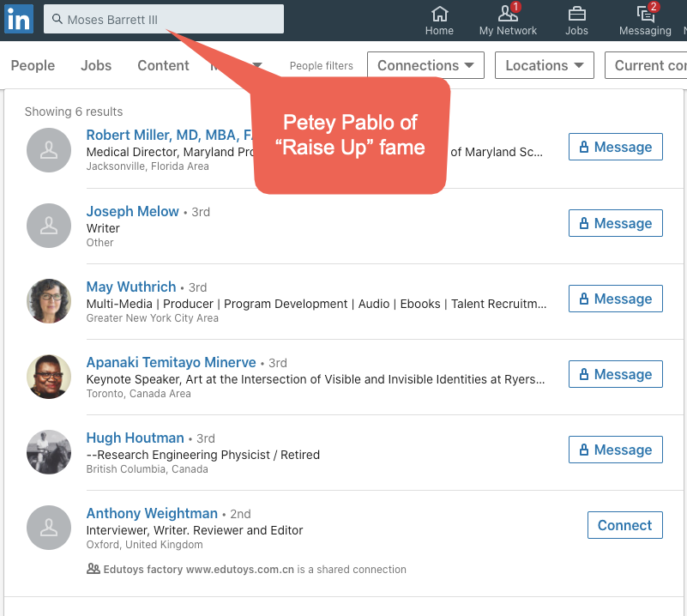The image size is (687, 616).
Task: Click Anthony Weightman's placeholder avatar
Action: [49, 528]
